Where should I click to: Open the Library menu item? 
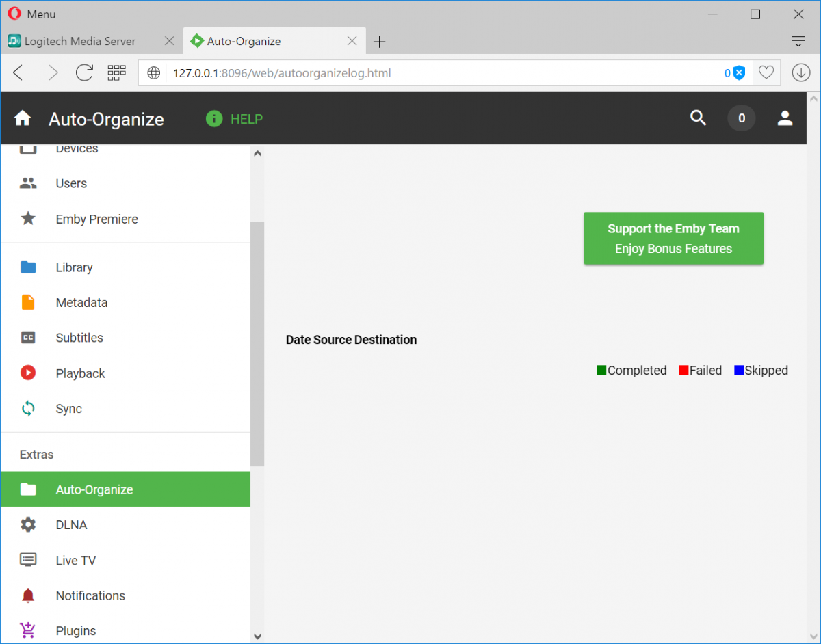[x=125, y=267]
